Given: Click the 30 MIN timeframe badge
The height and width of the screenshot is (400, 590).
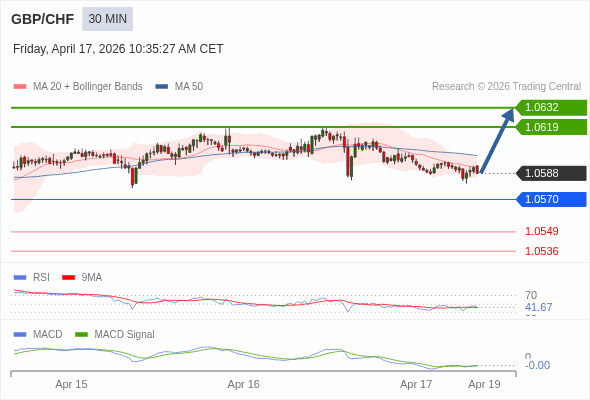Looking at the screenshot, I should pyautogui.click(x=108, y=19).
